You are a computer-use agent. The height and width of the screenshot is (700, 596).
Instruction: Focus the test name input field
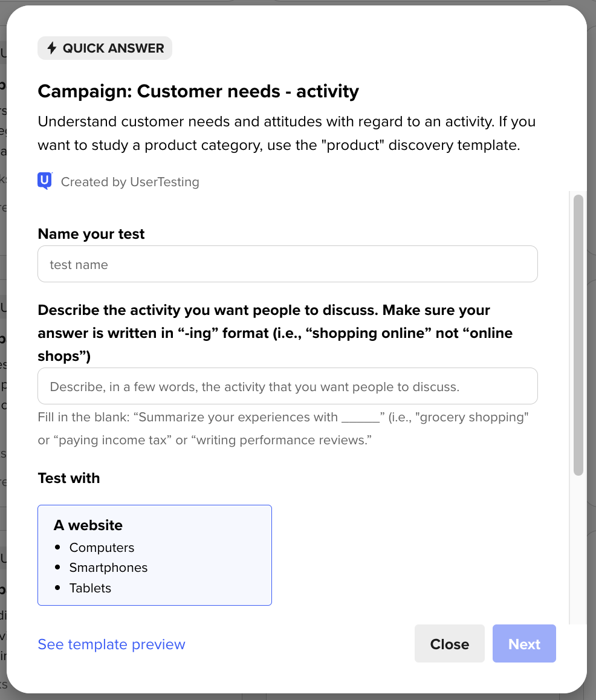tap(287, 264)
